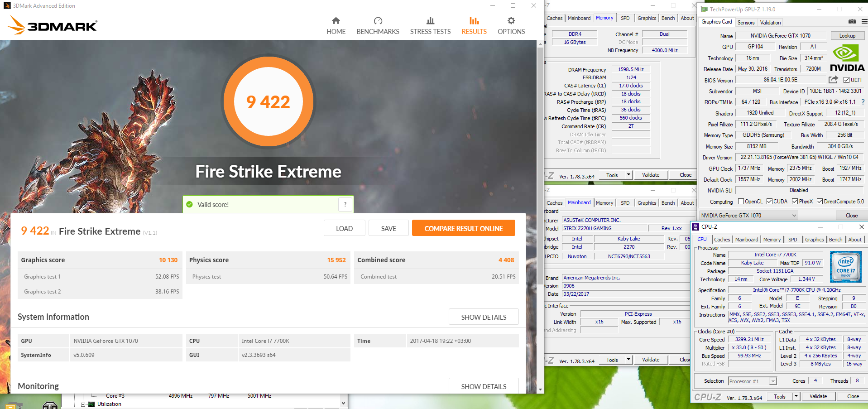The width and height of the screenshot is (868, 409).
Task: Show details for System information
Action: point(484,317)
